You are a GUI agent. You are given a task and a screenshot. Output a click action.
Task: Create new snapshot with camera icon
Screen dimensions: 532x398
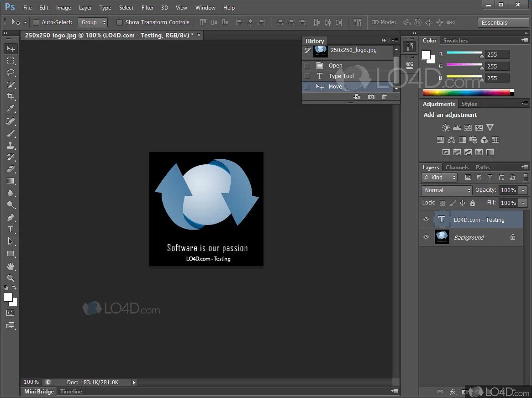371,97
